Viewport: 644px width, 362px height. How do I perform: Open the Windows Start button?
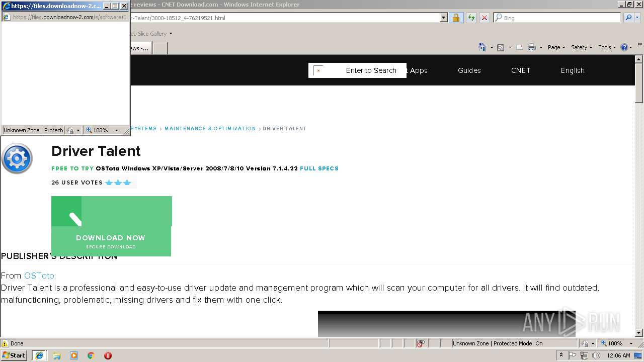coord(14,355)
